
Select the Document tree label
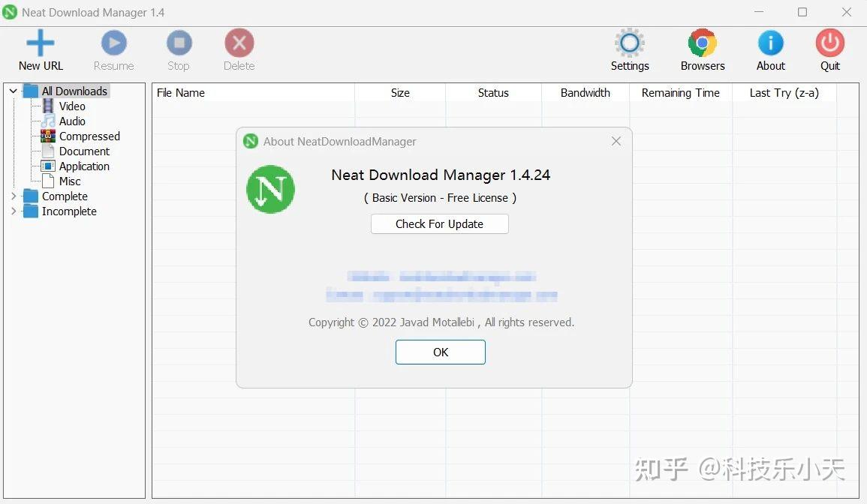tap(85, 151)
